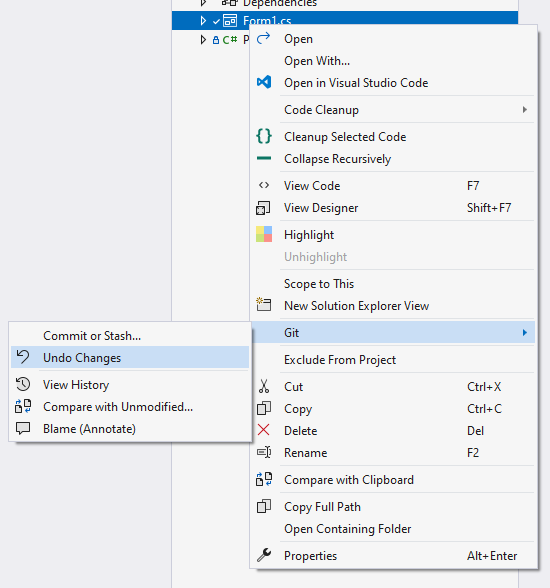Click the Alt+Enter shortcut text
The width and height of the screenshot is (550, 588).
pyautogui.click(x=492, y=556)
